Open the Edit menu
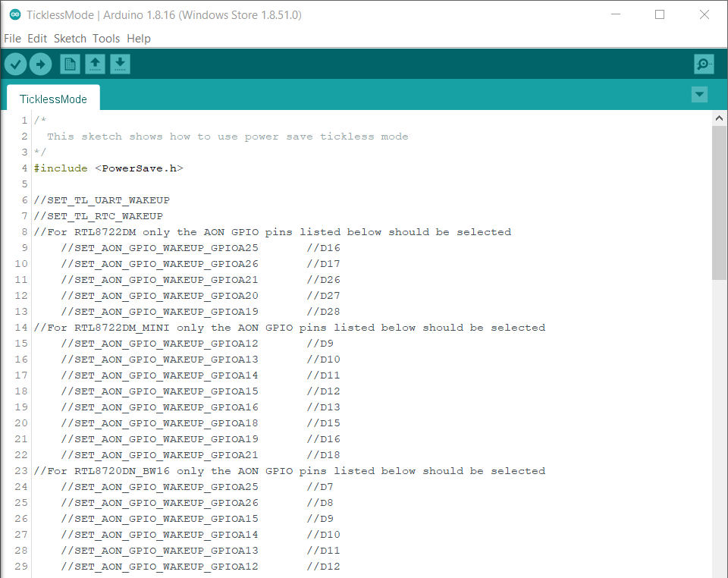728x578 pixels. coord(37,39)
